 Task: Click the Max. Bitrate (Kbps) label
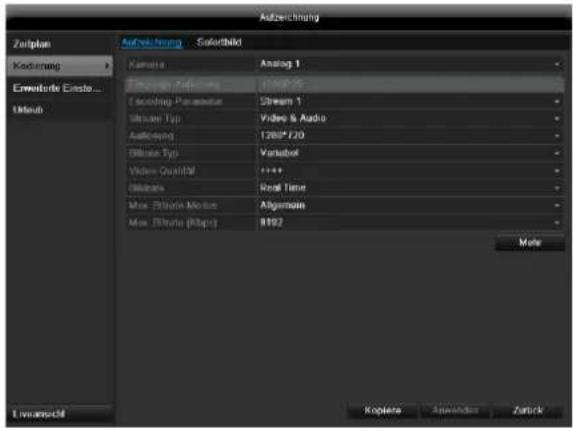click(x=172, y=223)
